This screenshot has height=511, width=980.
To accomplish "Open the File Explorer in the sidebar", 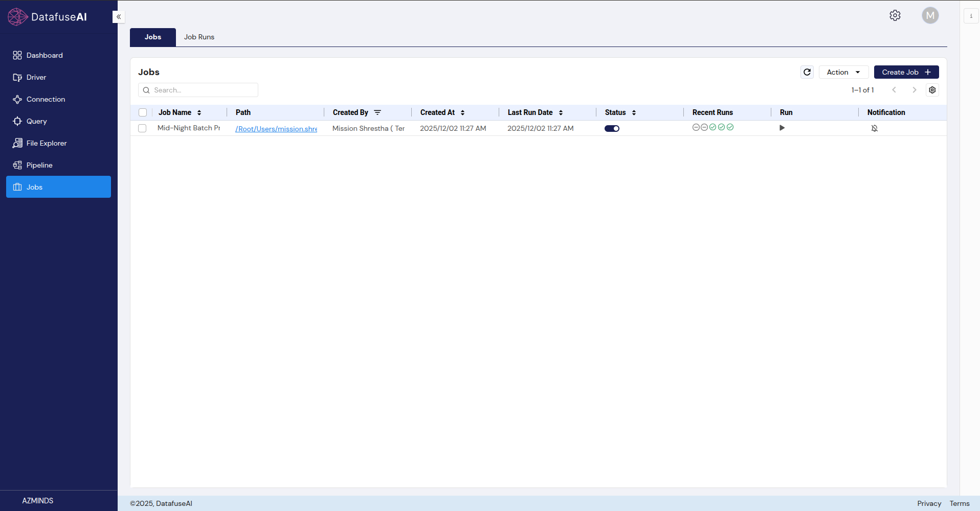I will 46,143.
